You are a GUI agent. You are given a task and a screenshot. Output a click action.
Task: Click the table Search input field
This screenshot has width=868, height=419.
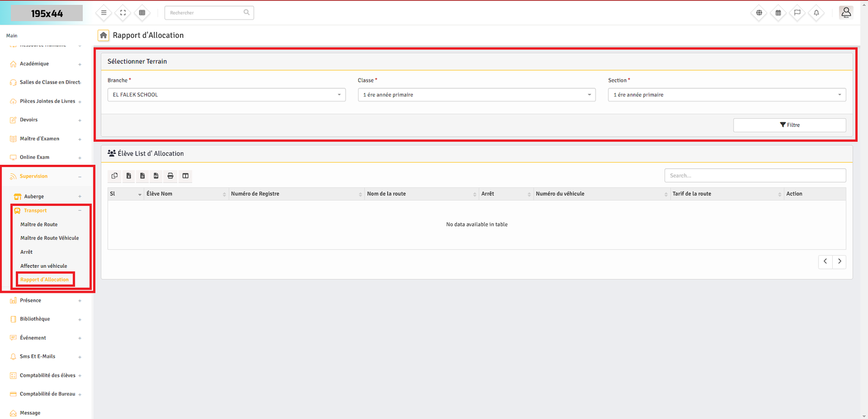[x=755, y=176]
